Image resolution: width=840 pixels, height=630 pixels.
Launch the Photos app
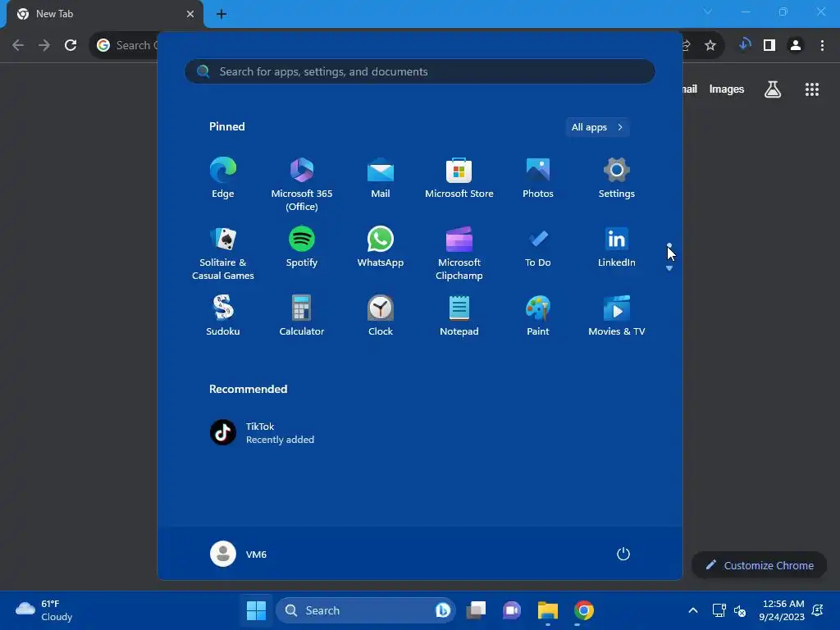[x=538, y=178]
